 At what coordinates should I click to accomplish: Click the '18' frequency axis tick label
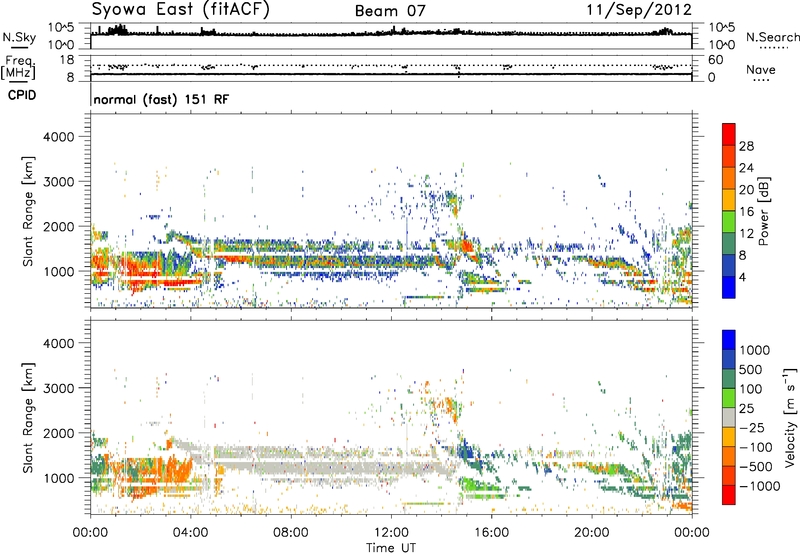click(x=66, y=60)
